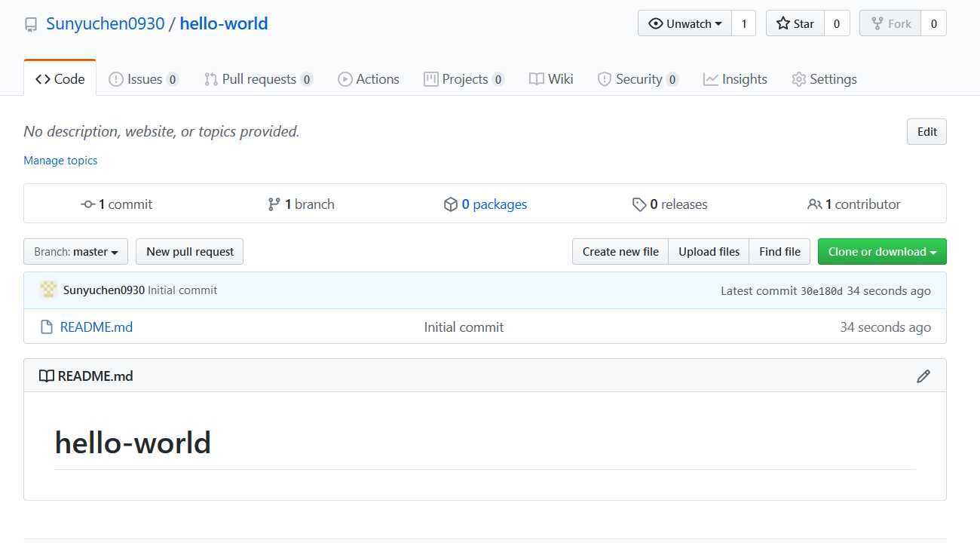
Task: Click the watchers count next to Unwatch
Action: 744,23
